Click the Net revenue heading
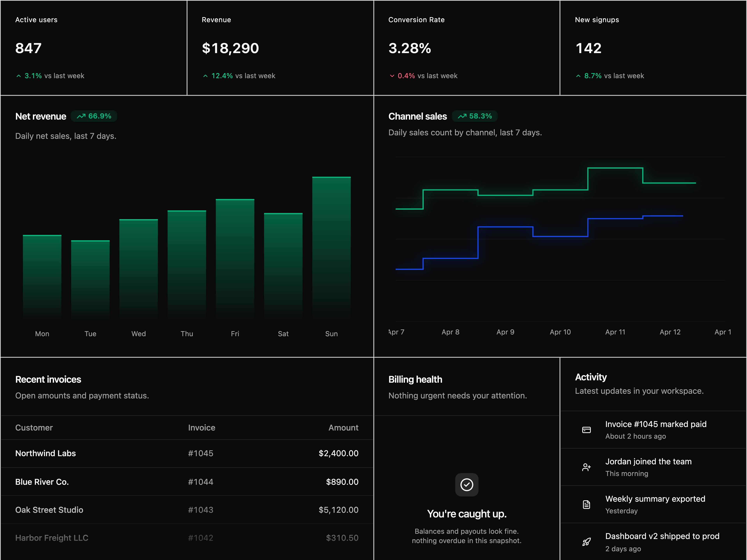747x560 pixels. coord(41,116)
